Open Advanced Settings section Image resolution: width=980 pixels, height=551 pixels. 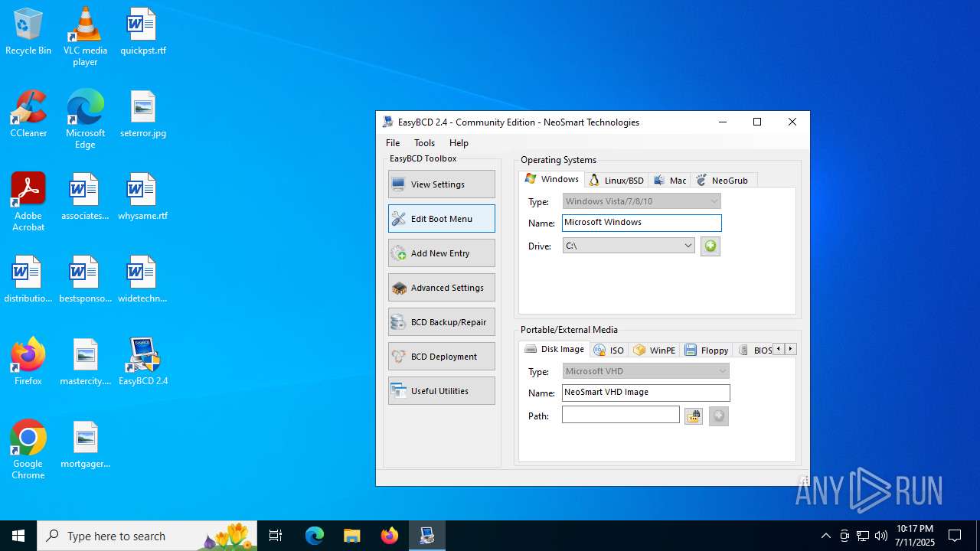click(442, 288)
